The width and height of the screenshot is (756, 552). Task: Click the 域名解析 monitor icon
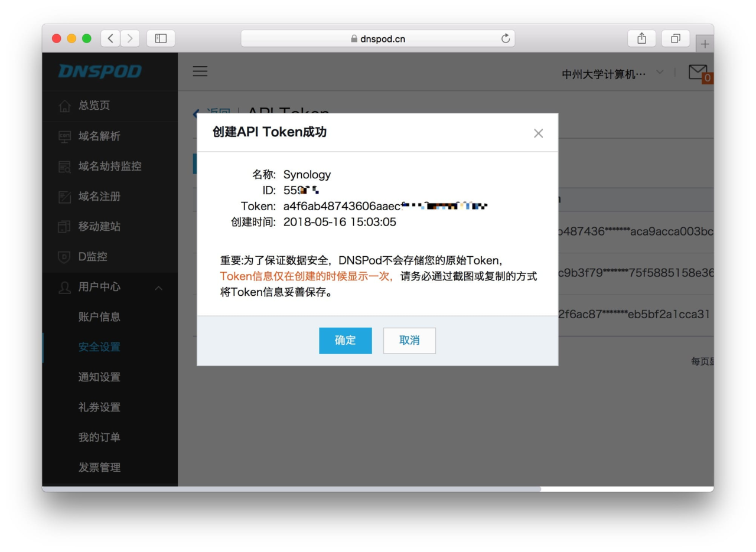tap(64, 136)
